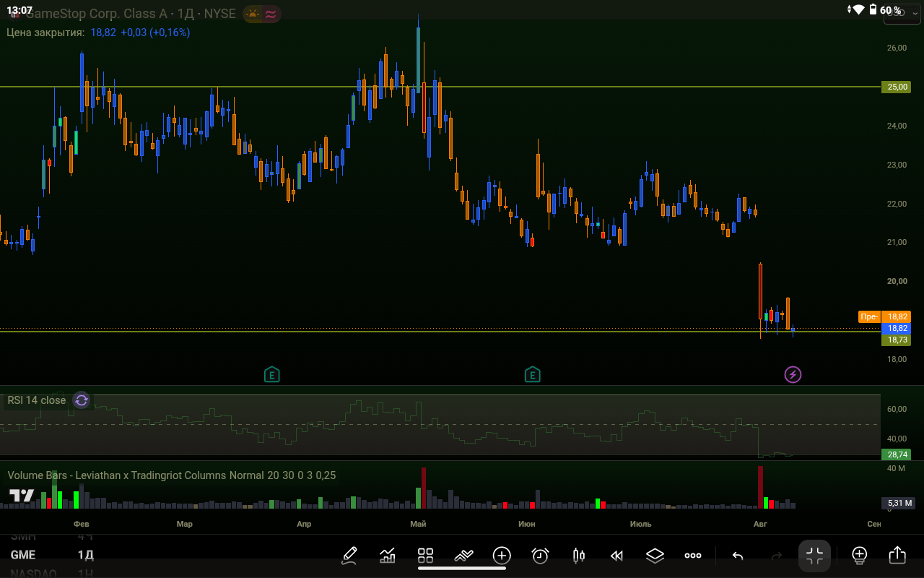924x578 pixels.
Task: Tap the Фев label on time axis
Action: (x=82, y=524)
